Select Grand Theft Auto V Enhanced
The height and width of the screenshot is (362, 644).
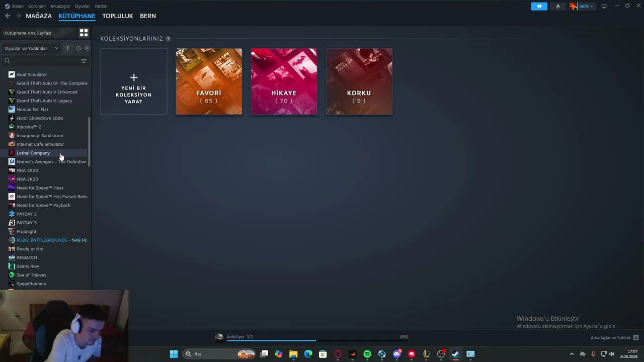click(x=47, y=92)
